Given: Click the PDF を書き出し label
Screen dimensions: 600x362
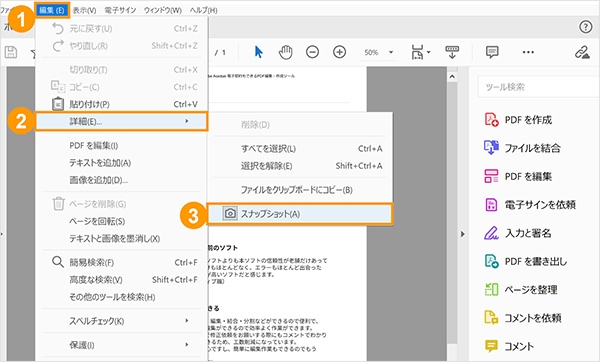Looking at the screenshot, I should tap(536, 261).
